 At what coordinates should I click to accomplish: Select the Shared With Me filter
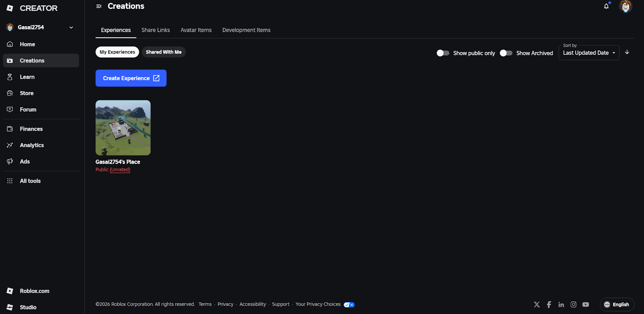[x=163, y=52]
